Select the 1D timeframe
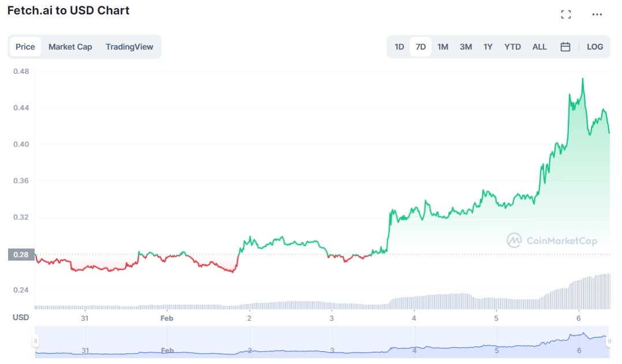The image size is (622, 364). (399, 47)
